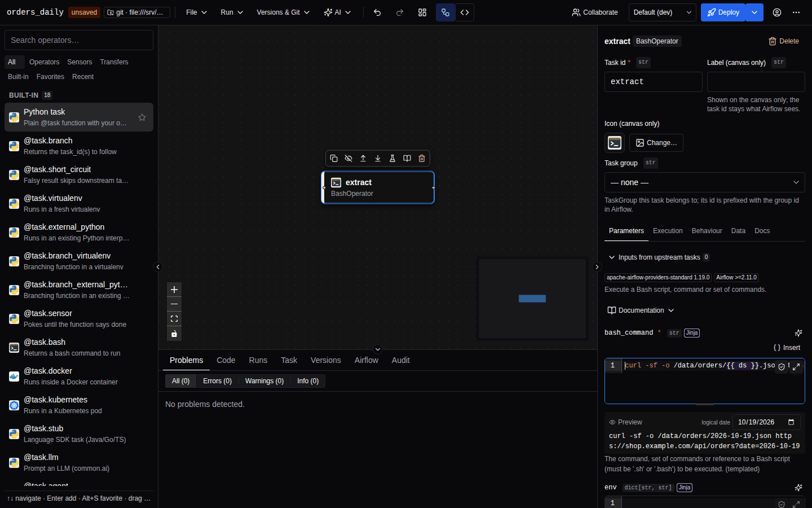Click the AI sparkle icon for env
This screenshot has height=508, width=812.
pos(798,488)
